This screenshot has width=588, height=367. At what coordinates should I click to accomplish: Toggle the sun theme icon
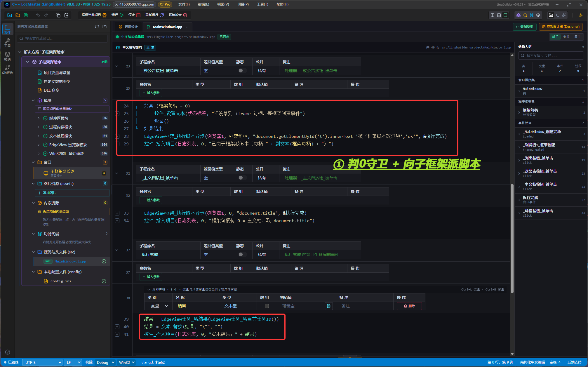pos(581,15)
